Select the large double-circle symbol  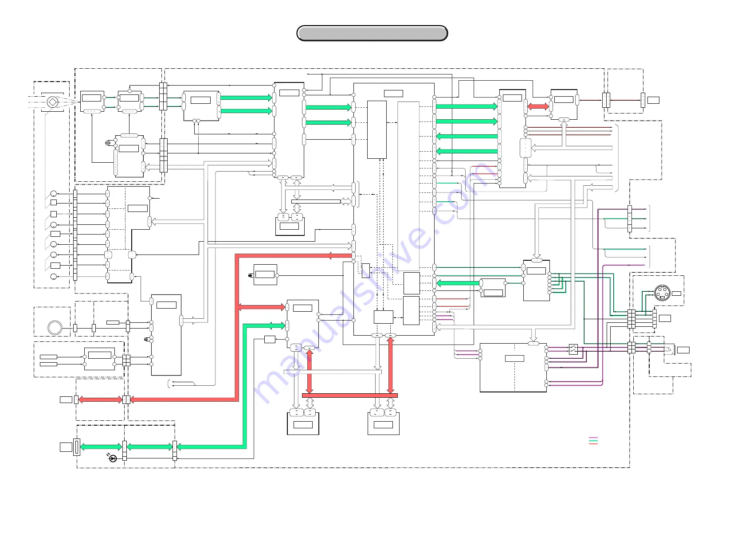pos(55,328)
